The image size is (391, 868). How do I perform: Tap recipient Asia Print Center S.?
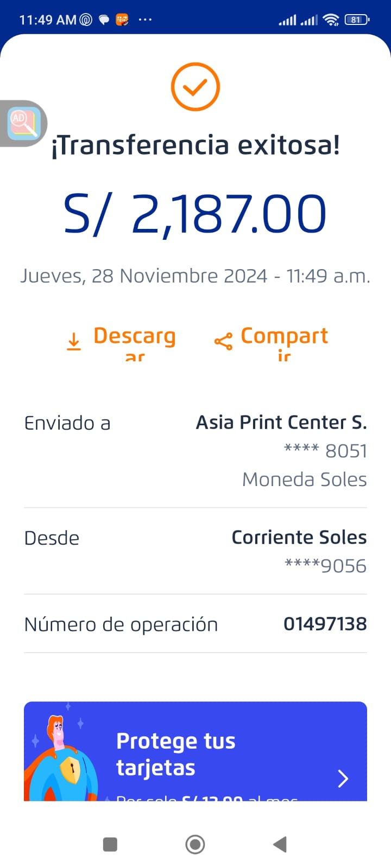click(x=281, y=422)
